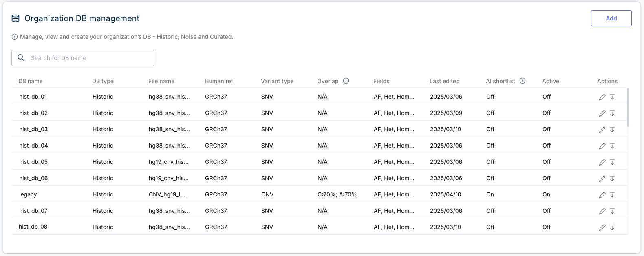Click the DB name column header

pyautogui.click(x=31, y=81)
